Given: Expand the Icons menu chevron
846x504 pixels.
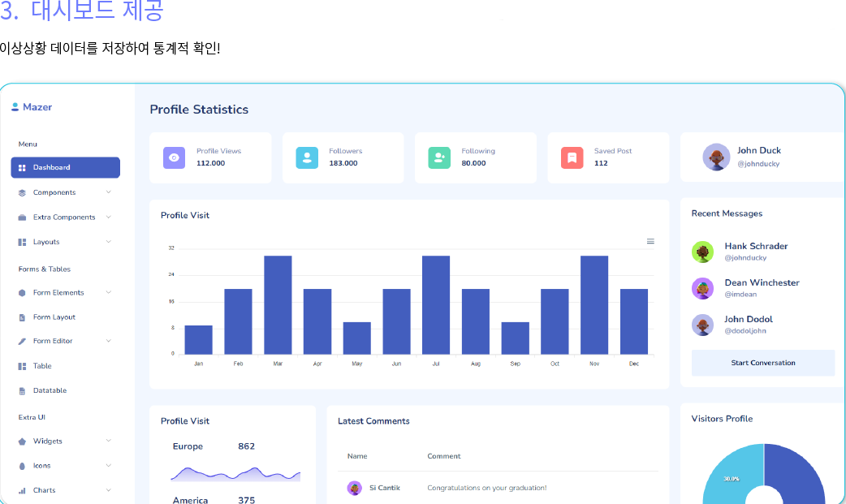Looking at the screenshot, I should [109, 465].
